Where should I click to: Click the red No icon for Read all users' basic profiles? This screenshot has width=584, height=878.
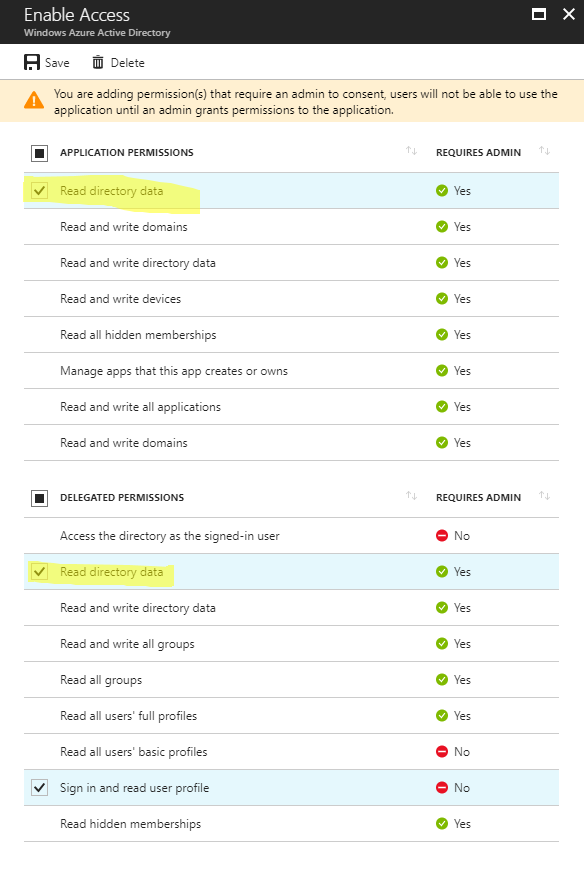tap(442, 751)
